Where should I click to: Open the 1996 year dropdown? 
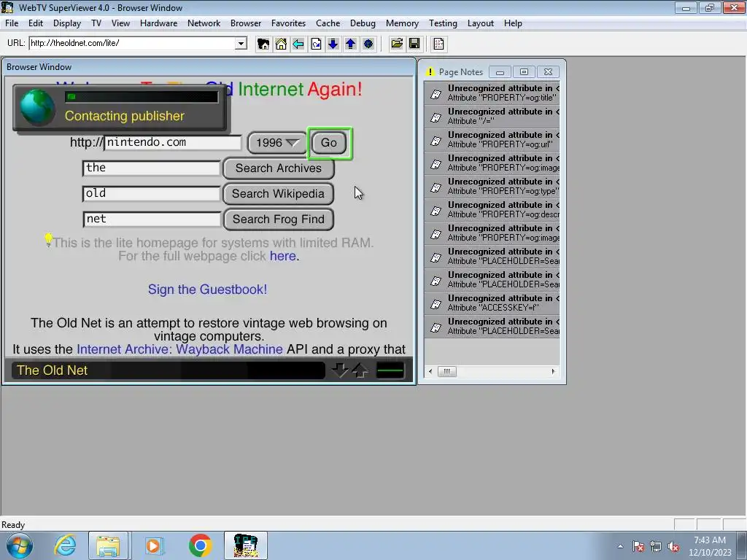click(x=277, y=143)
